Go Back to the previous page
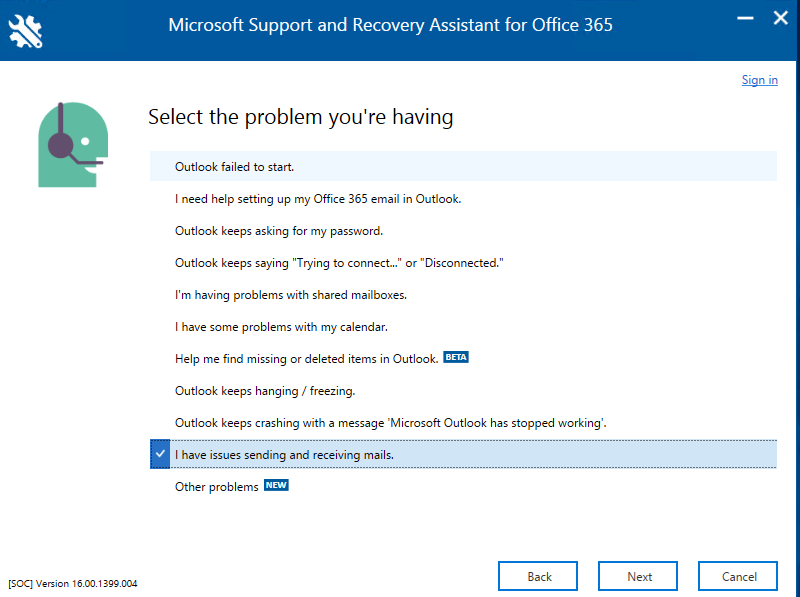800x597 pixels. coord(538,576)
